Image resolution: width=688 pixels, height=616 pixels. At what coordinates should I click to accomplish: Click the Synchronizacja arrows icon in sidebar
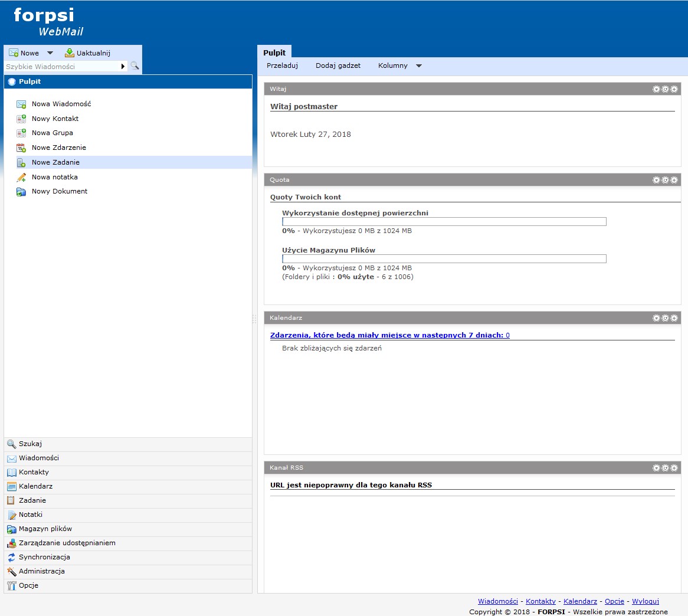click(11, 558)
